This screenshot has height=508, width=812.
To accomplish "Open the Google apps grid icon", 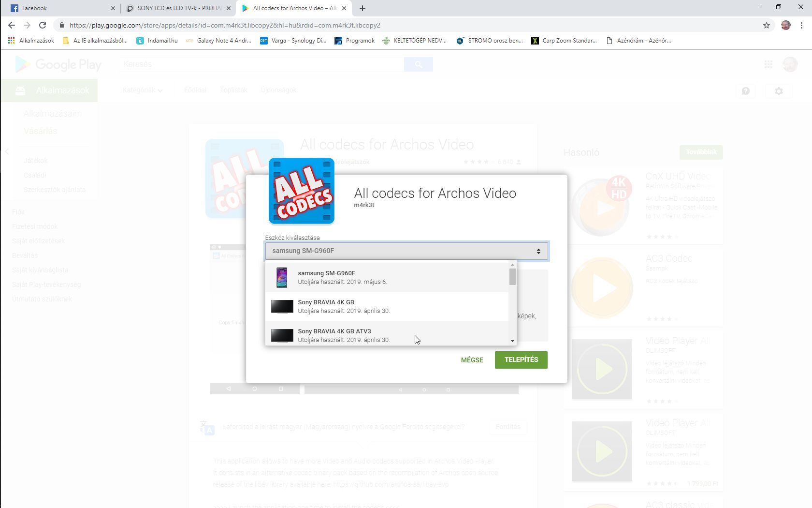I will [x=768, y=64].
